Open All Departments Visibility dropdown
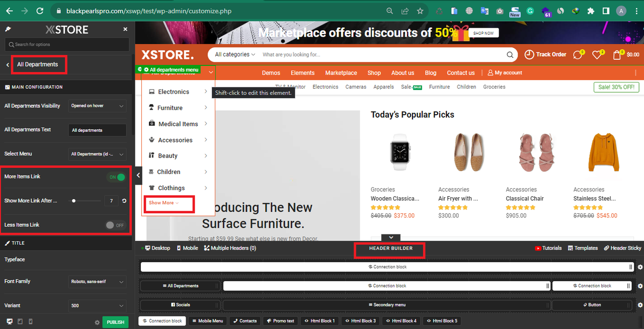Viewport: 644px width, 329px height. tap(97, 106)
